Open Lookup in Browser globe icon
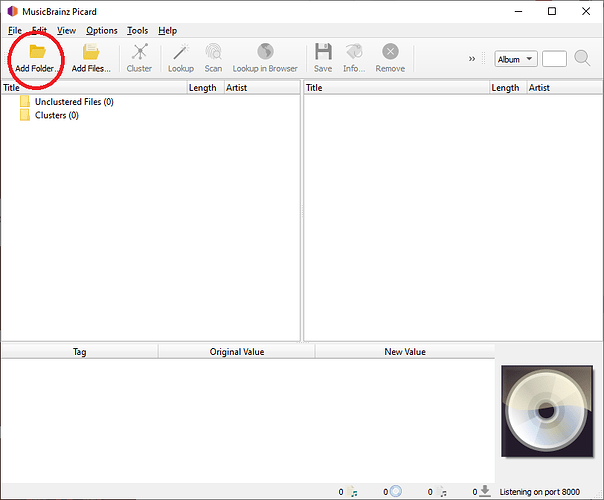 (265, 52)
